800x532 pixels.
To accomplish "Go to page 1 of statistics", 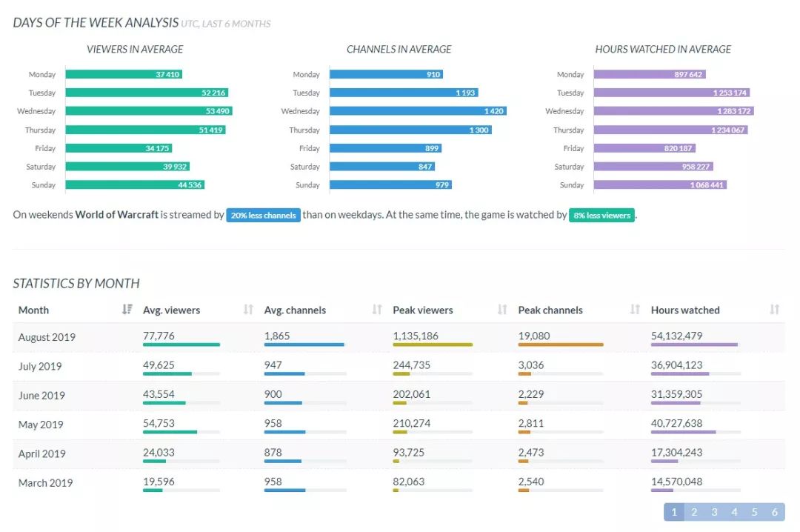I will [x=674, y=512].
